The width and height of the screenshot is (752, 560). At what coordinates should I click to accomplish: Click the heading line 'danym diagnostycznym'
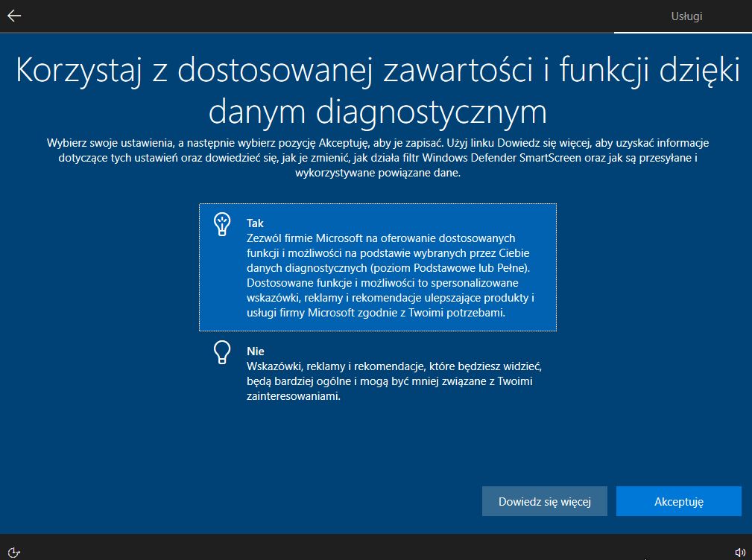pos(378,112)
